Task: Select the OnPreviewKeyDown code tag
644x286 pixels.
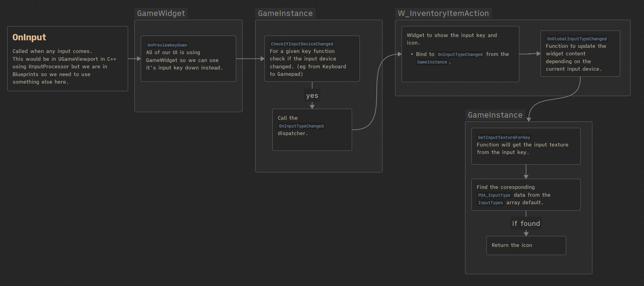Action: click(x=167, y=45)
